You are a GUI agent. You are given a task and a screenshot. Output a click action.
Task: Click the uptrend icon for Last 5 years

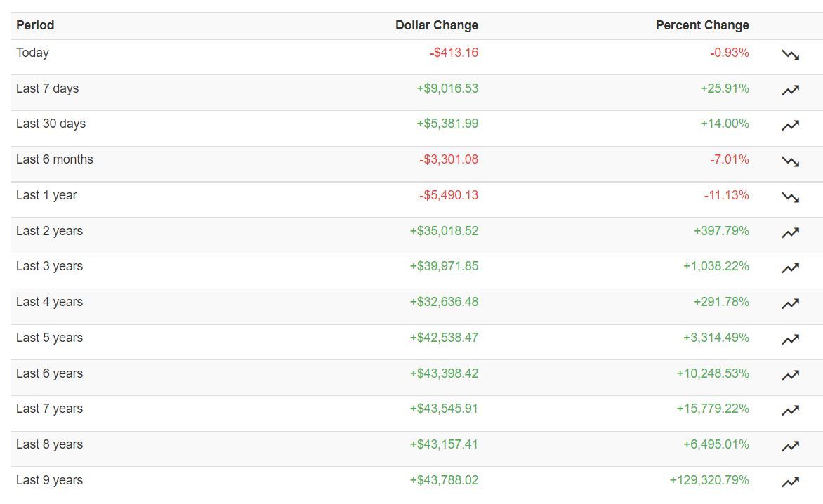click(790, 340)
